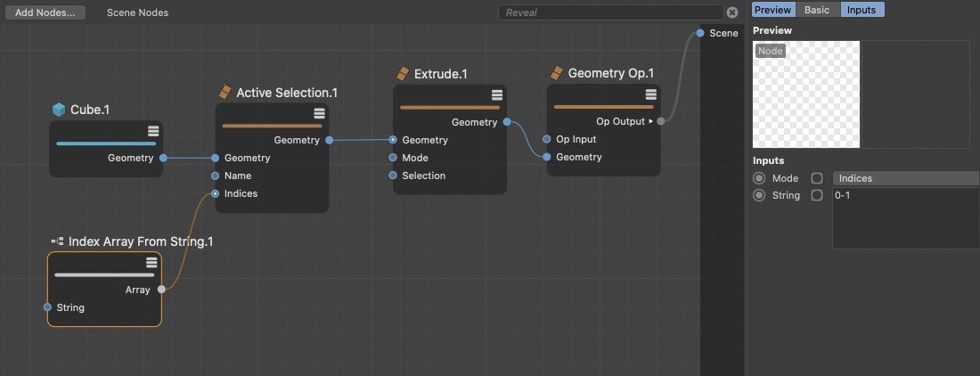Switch to the Preview tab
The width and height of the screenshot is (980, 376).
[773, 10]
